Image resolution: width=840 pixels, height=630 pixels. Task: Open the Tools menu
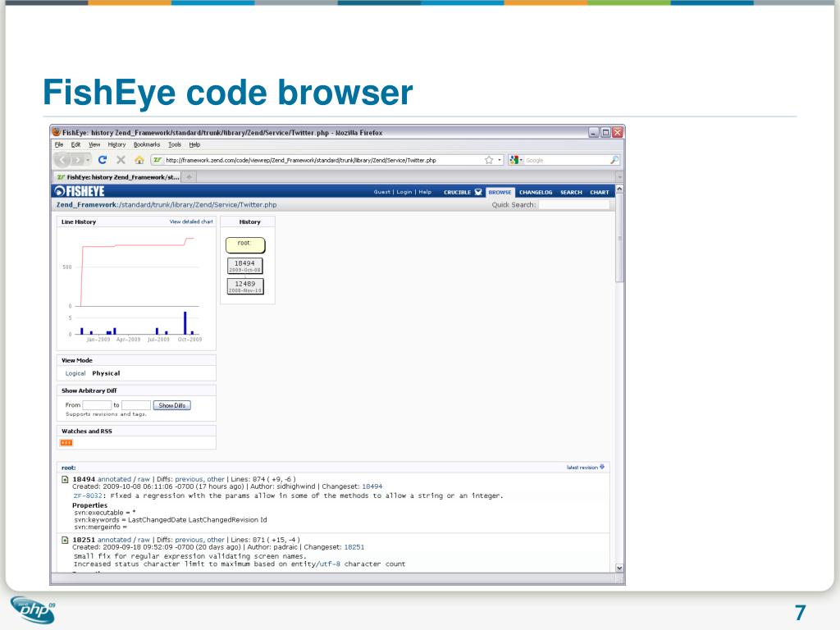pos(175,144)
